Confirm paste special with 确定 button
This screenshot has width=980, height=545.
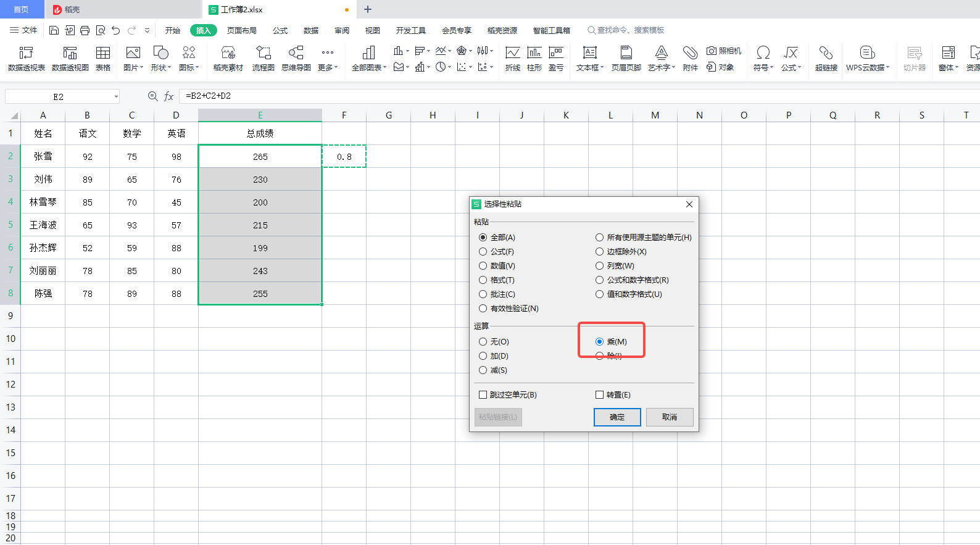click(617, 417)
